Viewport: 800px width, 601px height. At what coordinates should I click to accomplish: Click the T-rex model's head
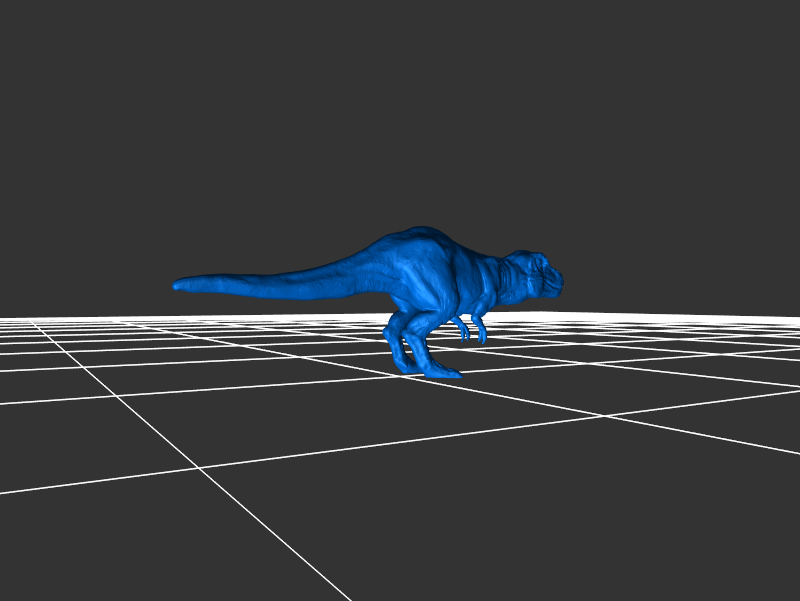tap(530, 271)
